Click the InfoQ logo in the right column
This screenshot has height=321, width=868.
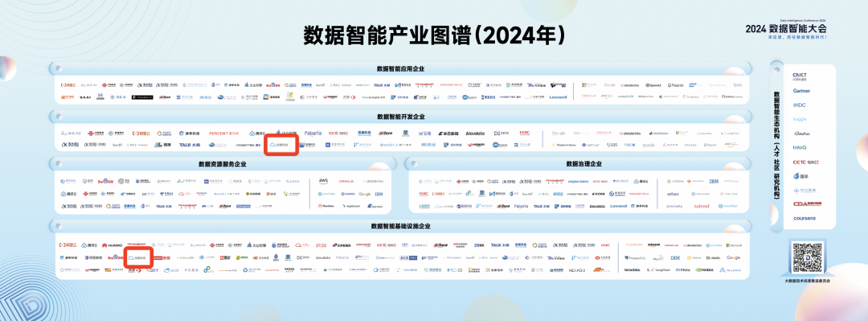pyautogui.click(x=800, y=147)
